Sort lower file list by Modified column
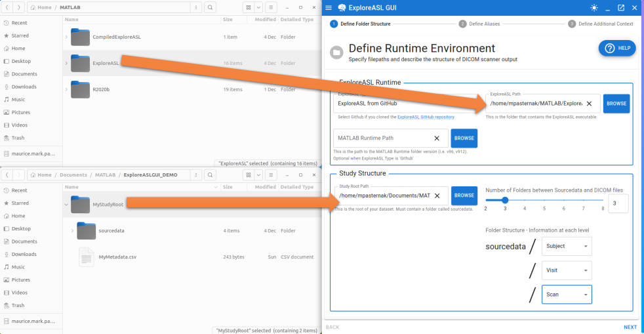The width and height of the screenshot is (644, 334). pyautogui.click(x=266, y=187)
